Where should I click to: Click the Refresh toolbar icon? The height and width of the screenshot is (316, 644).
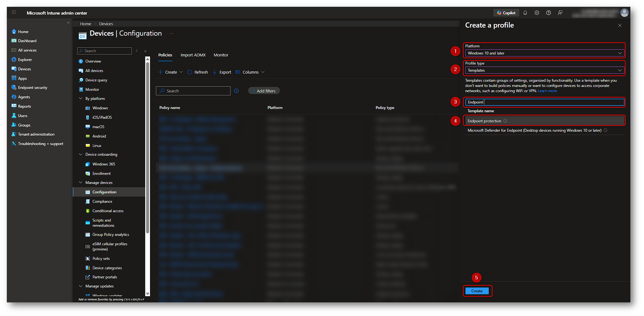pos(190,72)
